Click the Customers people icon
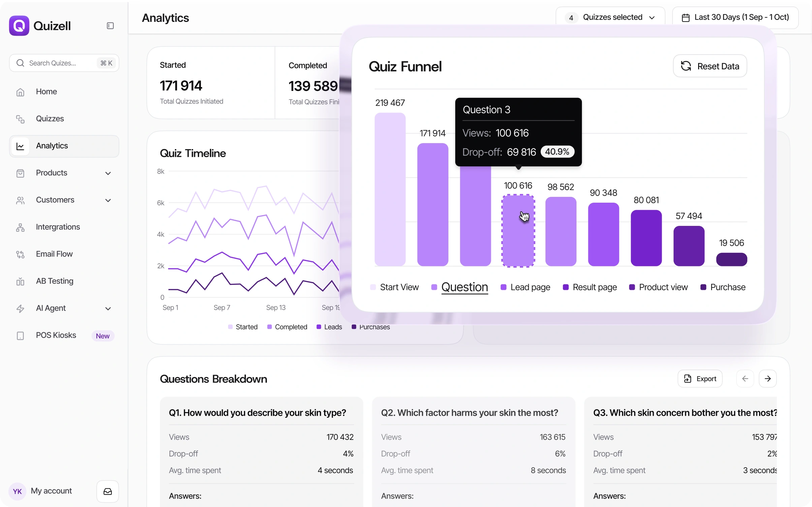 [20, 200]
